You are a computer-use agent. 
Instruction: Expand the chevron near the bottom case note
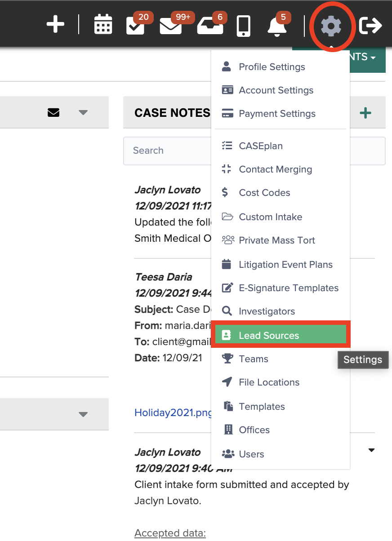click(x=371, y=450)
